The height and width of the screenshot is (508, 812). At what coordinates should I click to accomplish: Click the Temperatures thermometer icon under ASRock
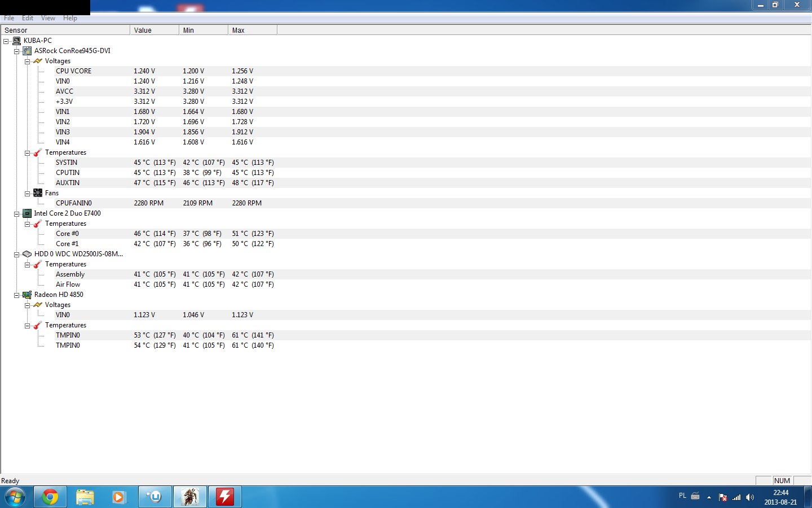click(38, 152)
